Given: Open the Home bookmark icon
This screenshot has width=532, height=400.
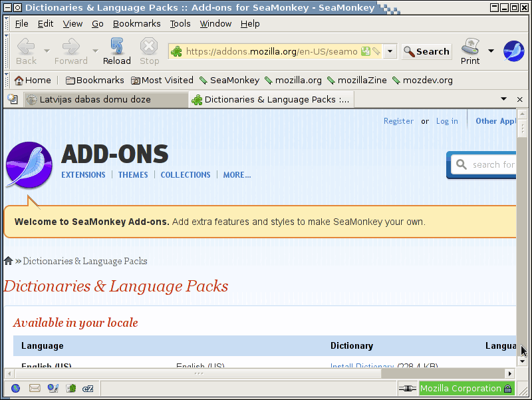Looking at the screenshot, I should click(x=19, y=81).
